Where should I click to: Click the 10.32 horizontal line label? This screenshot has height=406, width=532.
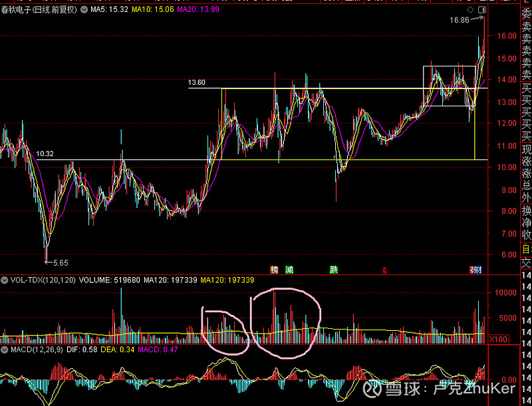pos(45,154)
